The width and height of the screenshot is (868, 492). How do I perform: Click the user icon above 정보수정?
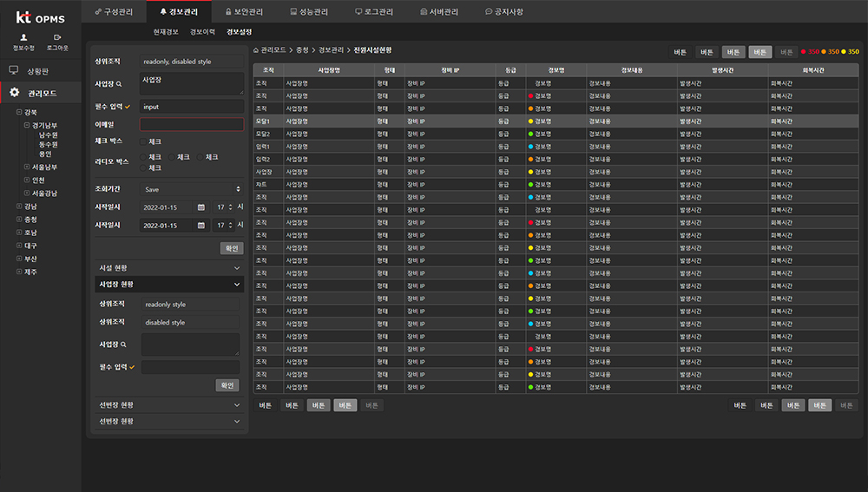[x=23, y=37]
